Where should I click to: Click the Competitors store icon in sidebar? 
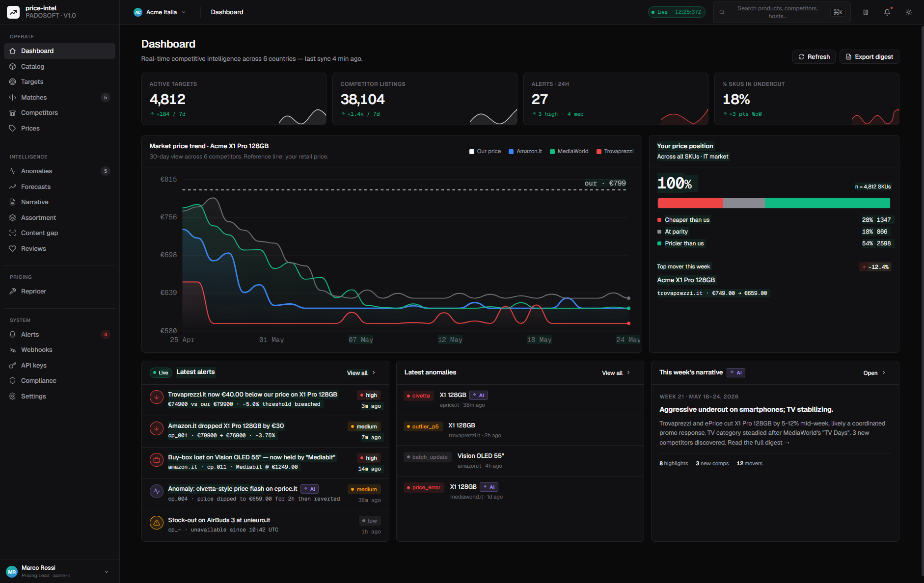point(13,113)
